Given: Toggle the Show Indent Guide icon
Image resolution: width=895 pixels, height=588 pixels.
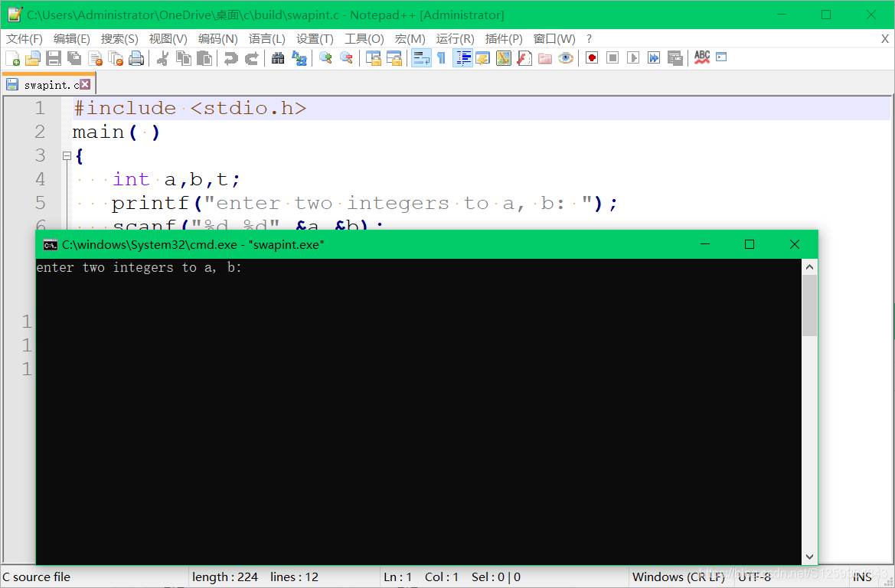Looking at the screenshot, I should [462, 57].
